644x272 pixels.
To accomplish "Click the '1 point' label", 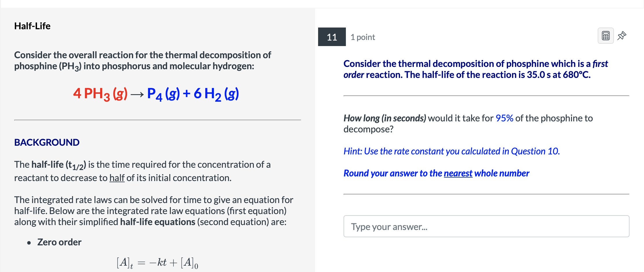I will point(363,37).
